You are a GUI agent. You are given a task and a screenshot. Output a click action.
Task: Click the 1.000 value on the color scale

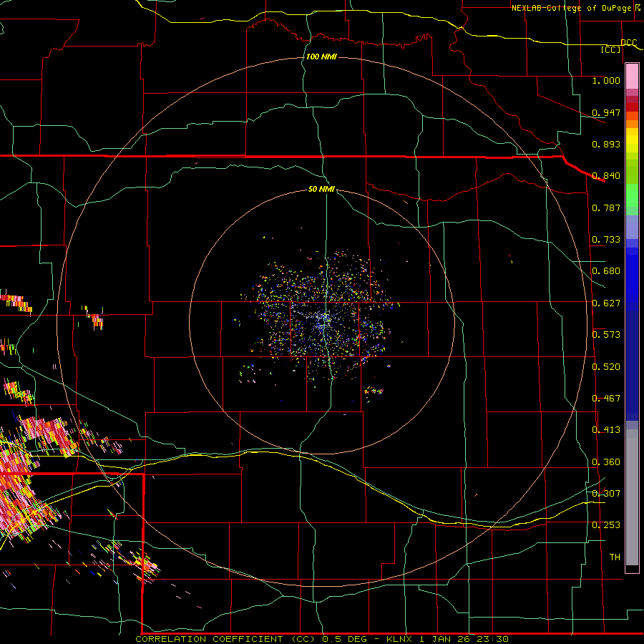coord(606,80)
